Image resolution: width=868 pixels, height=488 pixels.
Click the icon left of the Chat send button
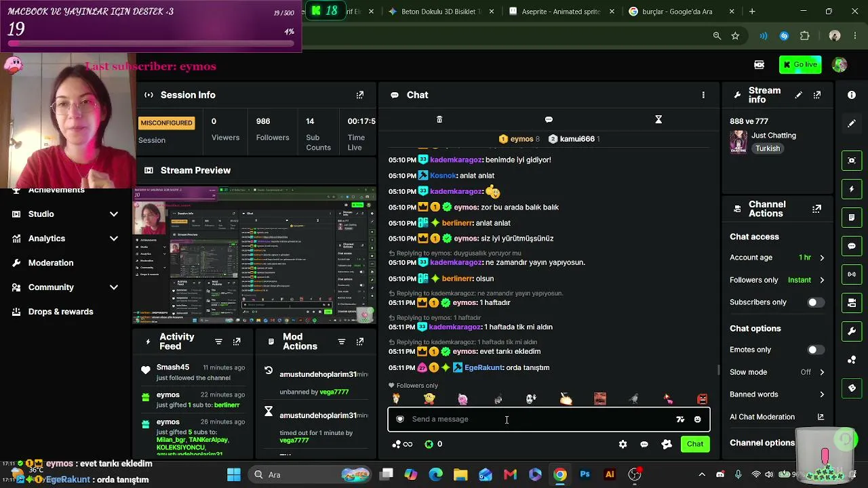[667, 445]
